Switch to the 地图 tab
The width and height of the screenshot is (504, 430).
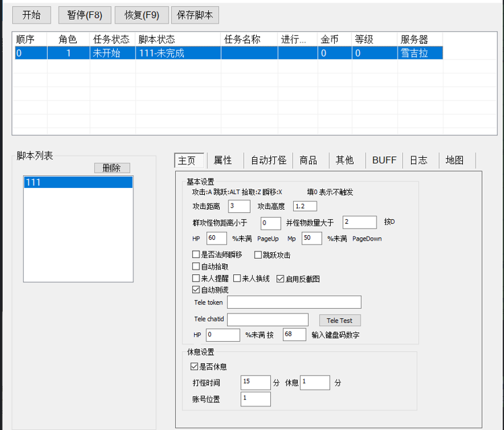point(455,160)
